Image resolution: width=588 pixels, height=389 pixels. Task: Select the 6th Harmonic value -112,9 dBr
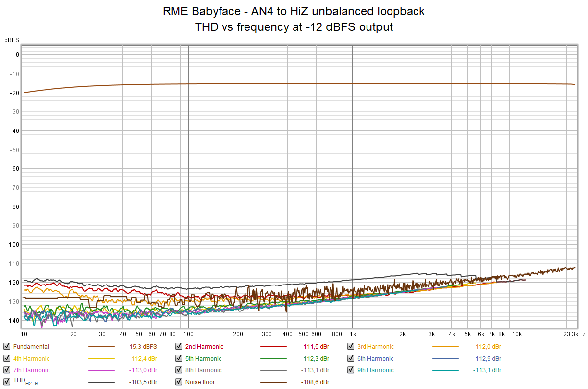pyautogui.click(x=487, y=359)
